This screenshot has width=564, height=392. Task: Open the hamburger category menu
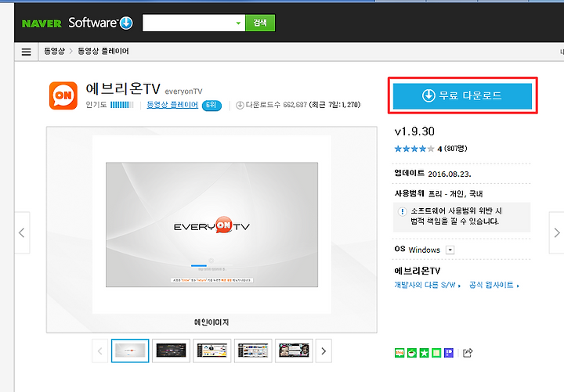click(x=27, y=52)
